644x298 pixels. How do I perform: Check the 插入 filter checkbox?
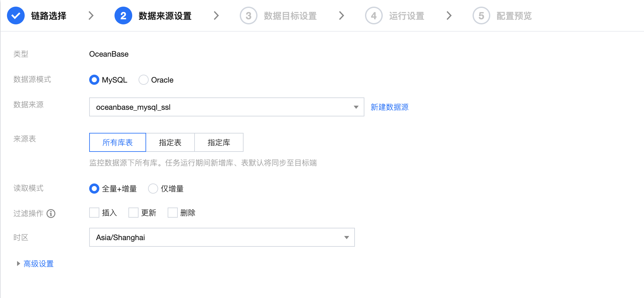click(94, 213)
